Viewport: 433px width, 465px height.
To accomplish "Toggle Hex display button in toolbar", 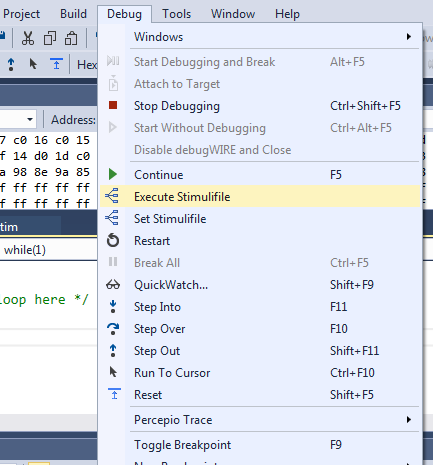I will [x=87, y=65].
